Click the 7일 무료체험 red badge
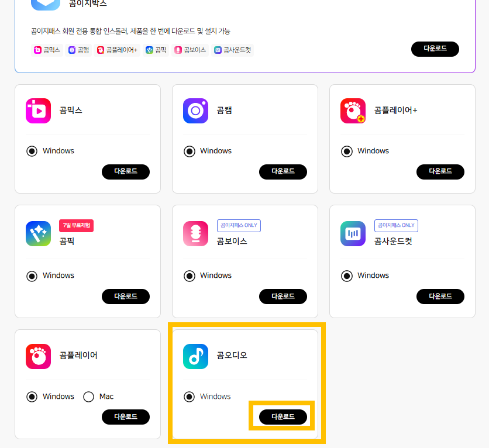489x448 pixels. click(77, 225)
